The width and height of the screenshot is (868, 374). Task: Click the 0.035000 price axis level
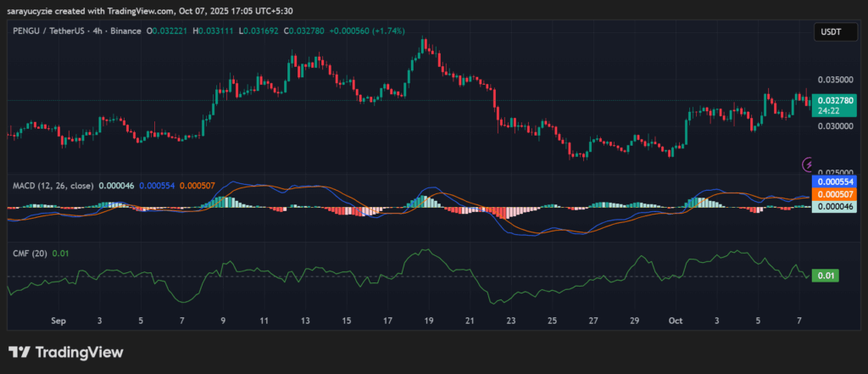point(835,80)
